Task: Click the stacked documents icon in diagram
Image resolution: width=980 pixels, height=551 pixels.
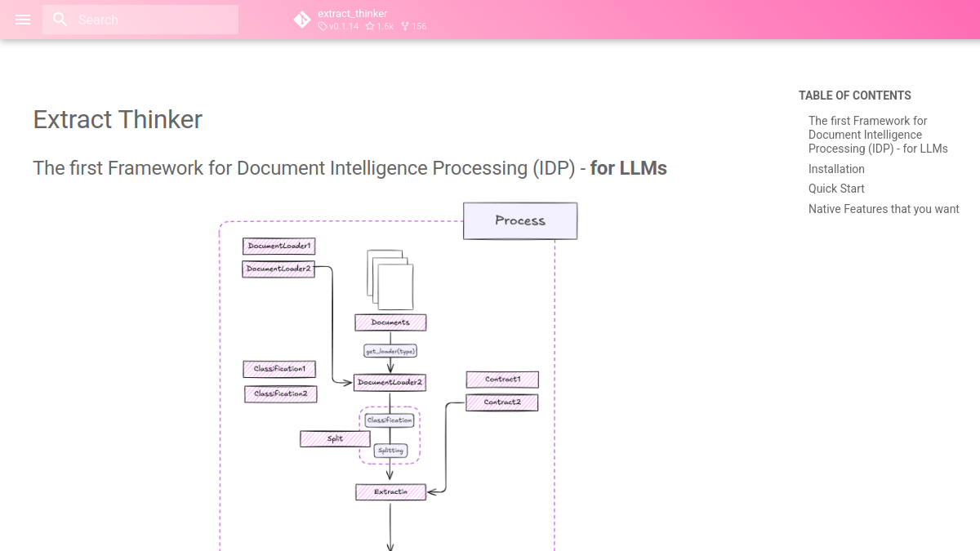Action: click(390, 279)
